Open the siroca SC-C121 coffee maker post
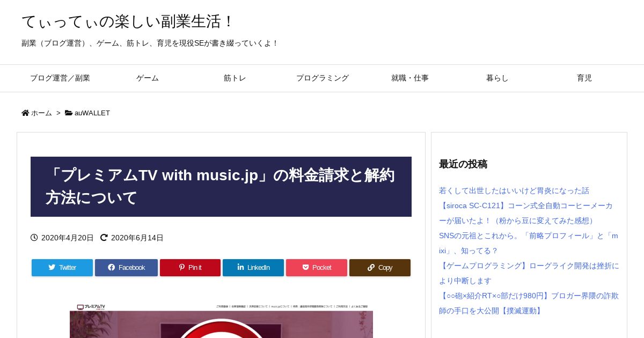The image size is (644, 338). pyautogui.click(x=526, y=213)
